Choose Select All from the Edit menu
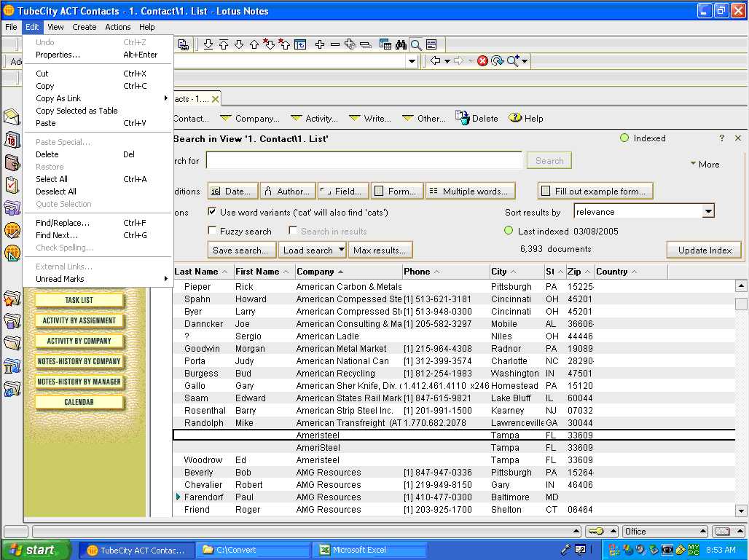This screenshot has width=749, height=560. [x=98, y=179]
